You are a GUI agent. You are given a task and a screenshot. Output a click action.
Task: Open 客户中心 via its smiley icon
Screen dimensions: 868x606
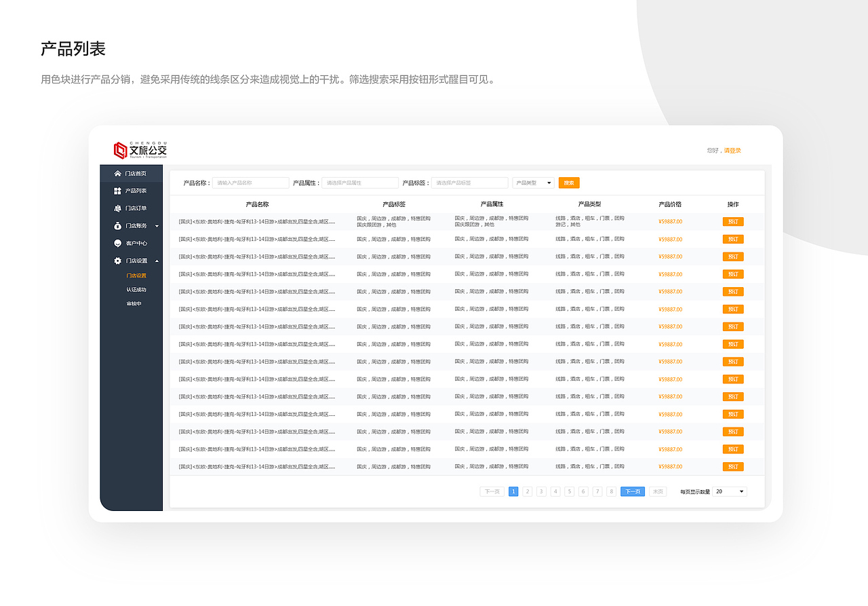(117, 243)
